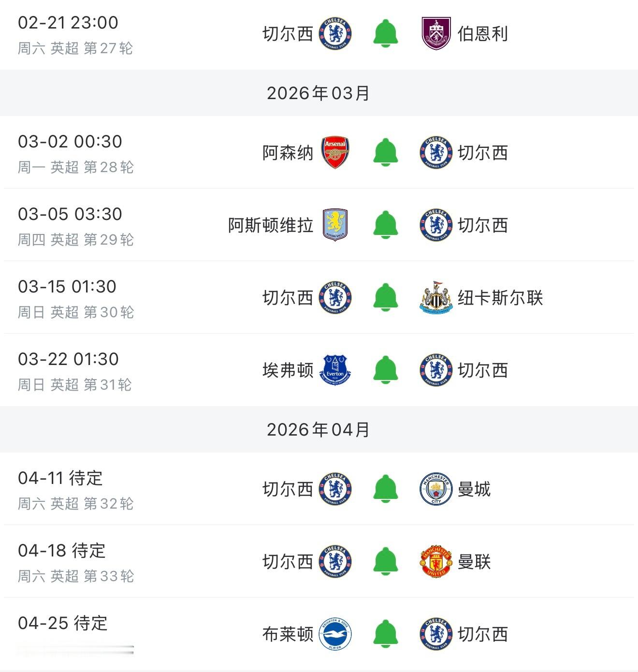This screenshot has height=672, width=638.
Task: Click the Brighton club crest
Action: click(335, 634)
